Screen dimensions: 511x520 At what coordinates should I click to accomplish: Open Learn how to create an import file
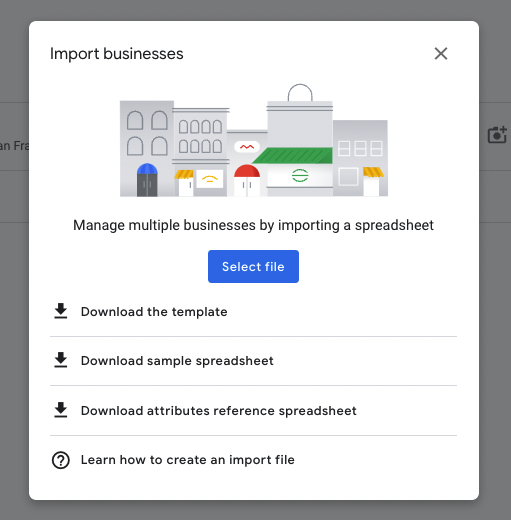[x=188, y=460]
